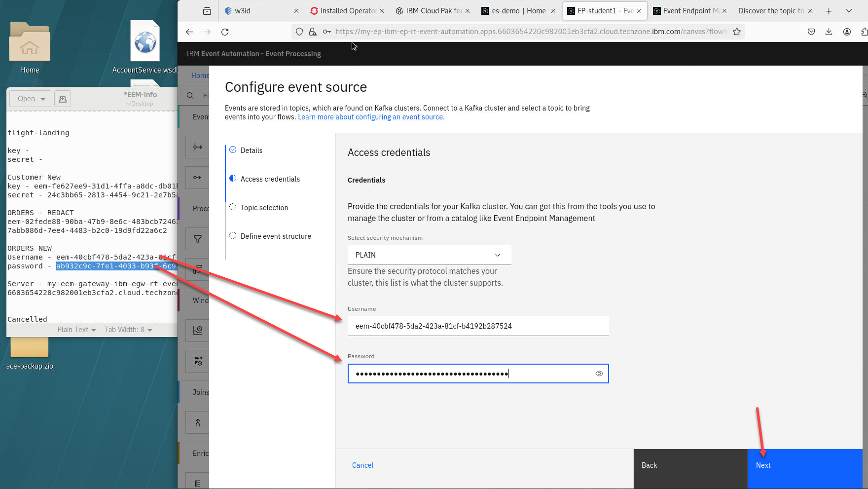868x489 pixels.
Task: Bookmark this page using the star icon
Action: click(x=737, y=32)
